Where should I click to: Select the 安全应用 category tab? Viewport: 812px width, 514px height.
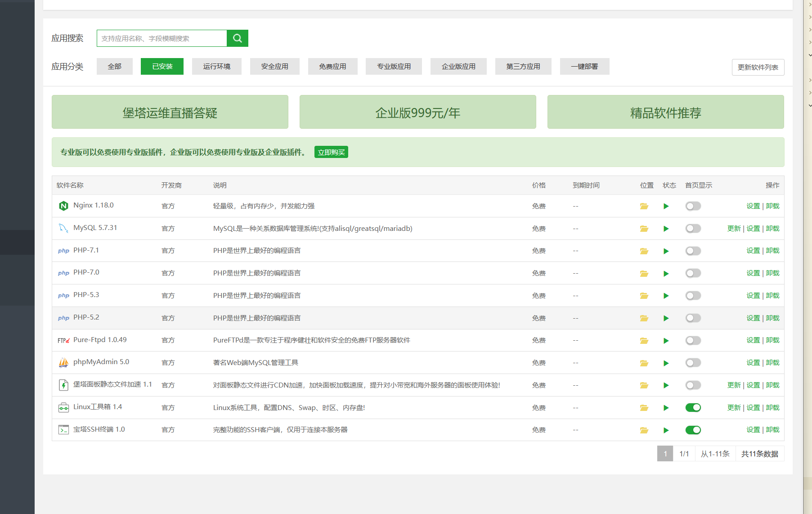click(x=275, y=67)
